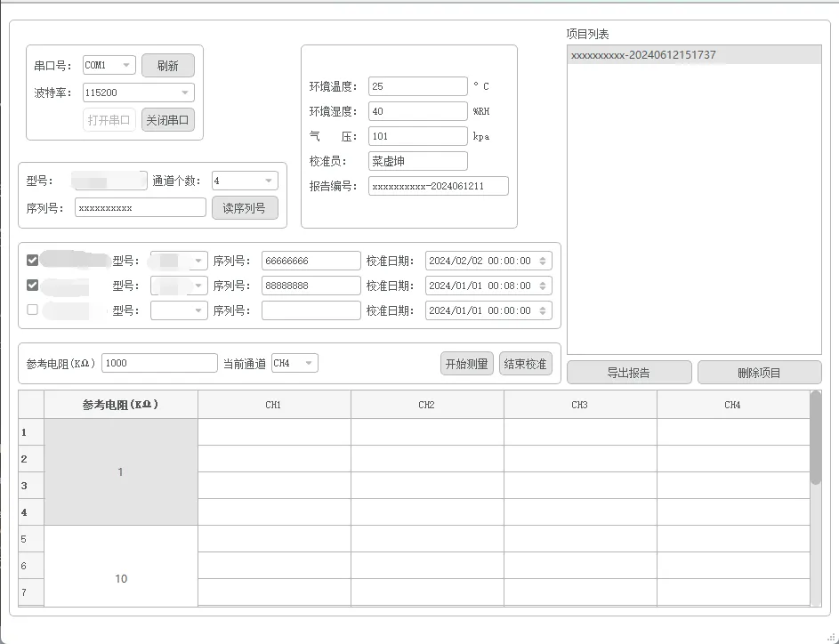The height and width of the screenshot is (644, 839).
Task: Click the 刷新 button
Action: [x=168, y=65]
